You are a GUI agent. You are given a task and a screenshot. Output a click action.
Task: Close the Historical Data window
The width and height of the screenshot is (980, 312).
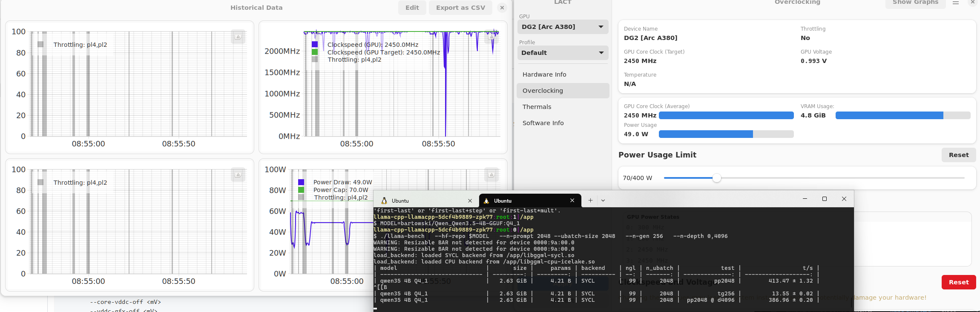pyautogui.click(x=502, y=8)
